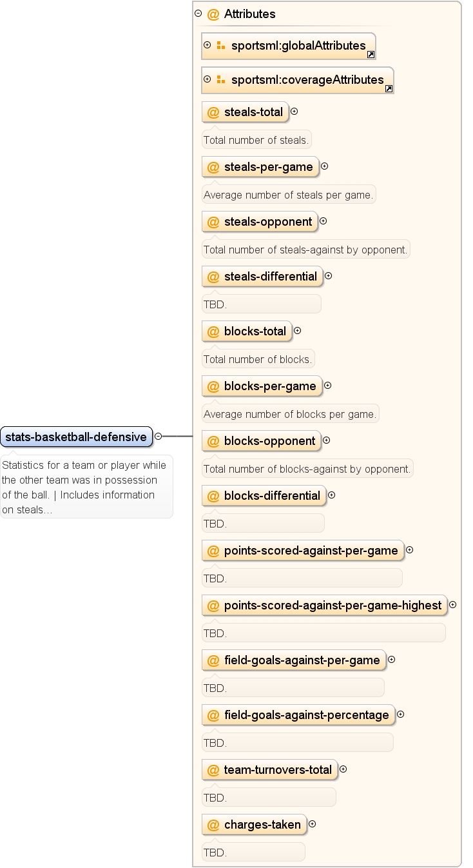Select the stats-basketball-defensive element box

[76, 437]
